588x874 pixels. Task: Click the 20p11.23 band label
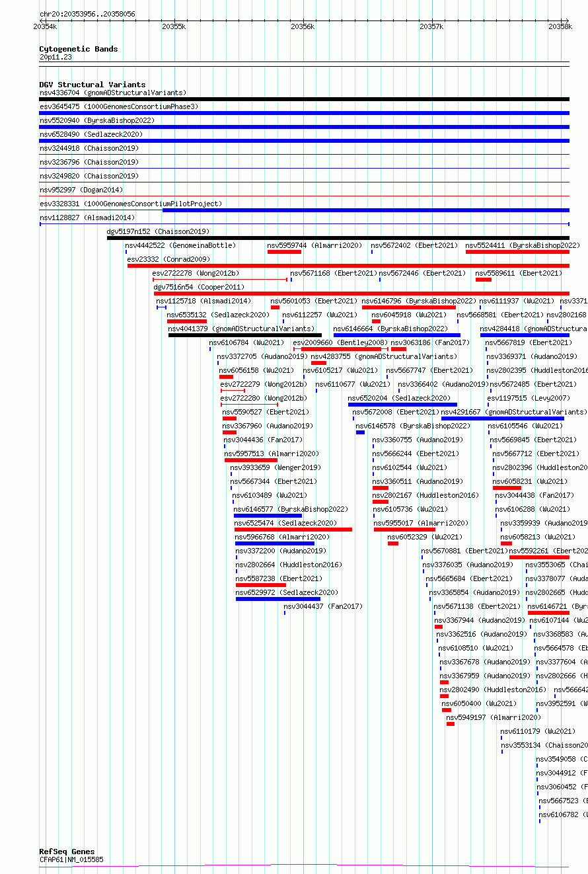[56, 57]
